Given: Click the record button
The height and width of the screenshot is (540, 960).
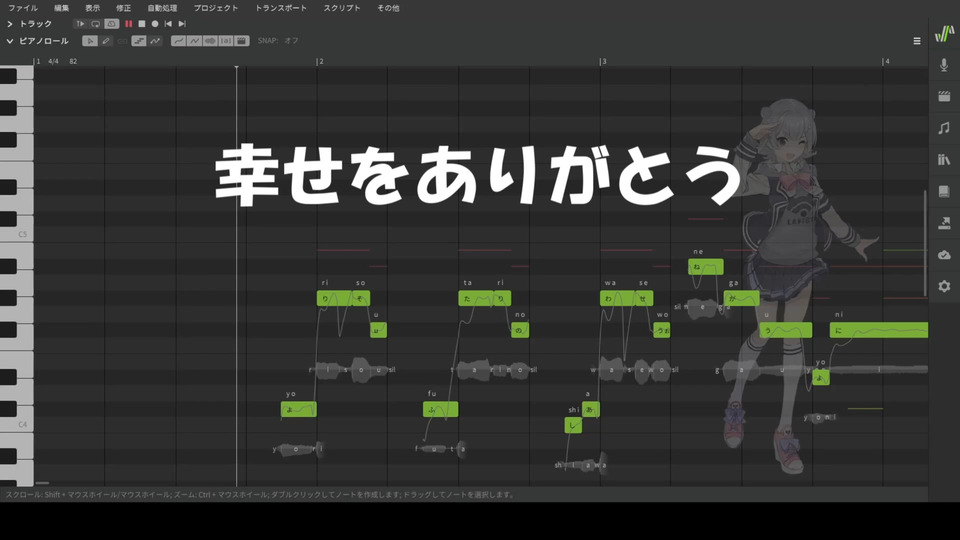Looking at the screenshot, I should click(x=155, y=24).
